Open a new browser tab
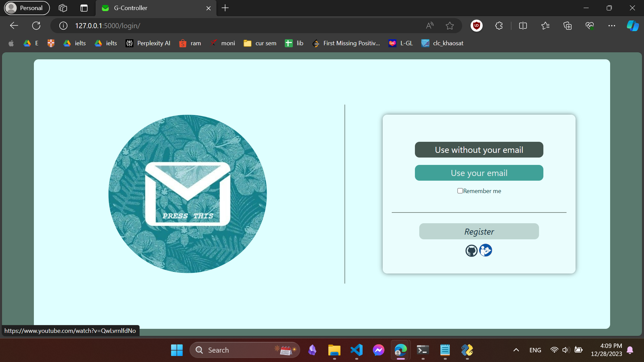The height and width of the screenshot is (362, 644). coord(225,8)
